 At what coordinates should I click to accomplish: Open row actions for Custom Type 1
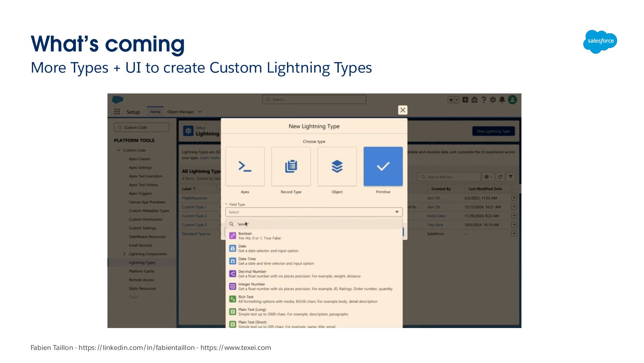(514, 207)
